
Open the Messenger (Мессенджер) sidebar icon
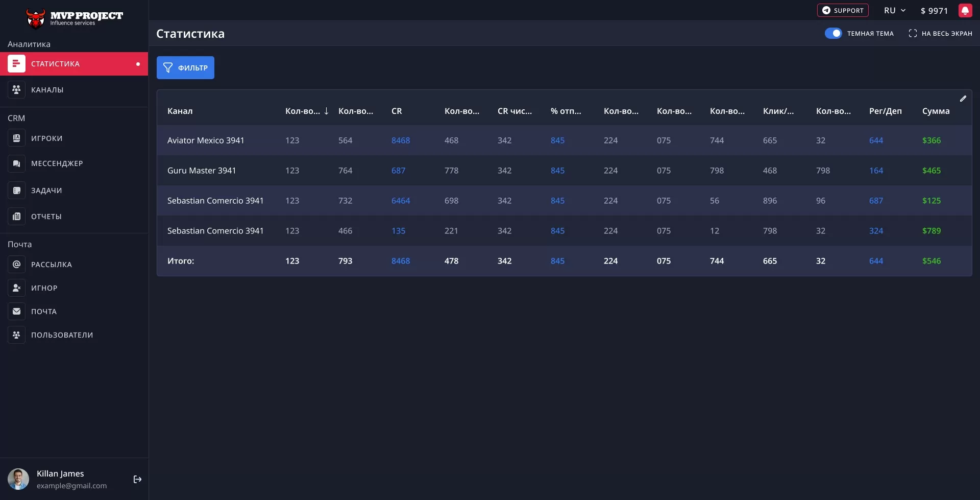[16, 163]
